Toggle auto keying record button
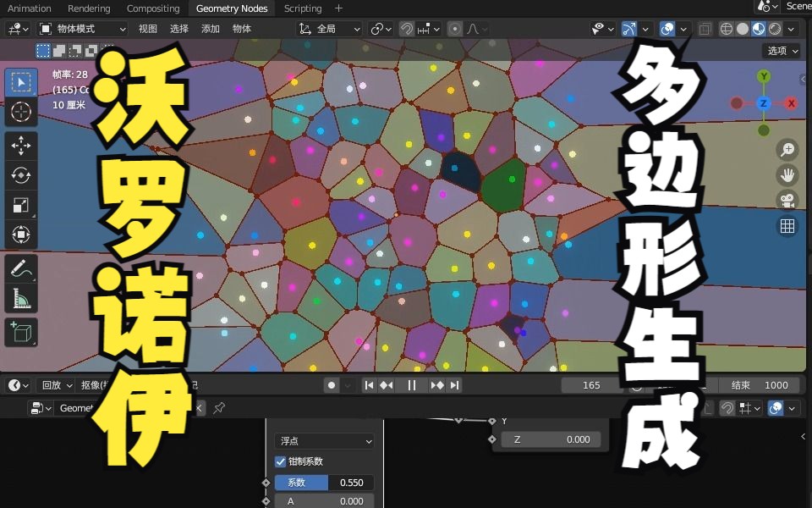812x508 pixels. [x=332, y=385]
